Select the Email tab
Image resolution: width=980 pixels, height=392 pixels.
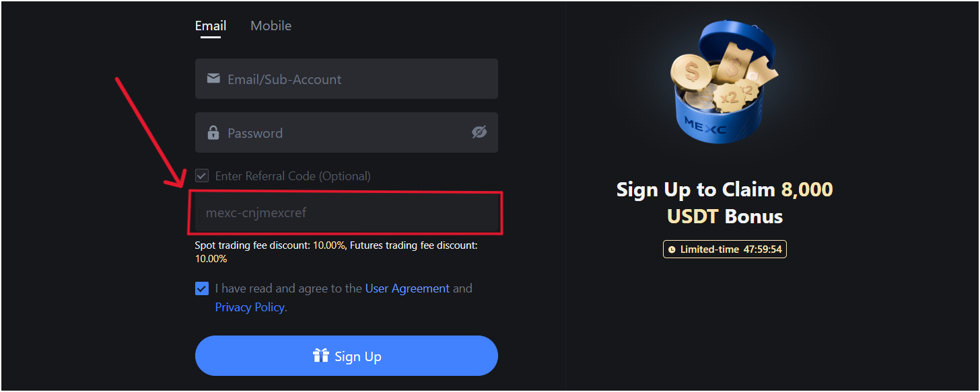[x=211, y=26]
